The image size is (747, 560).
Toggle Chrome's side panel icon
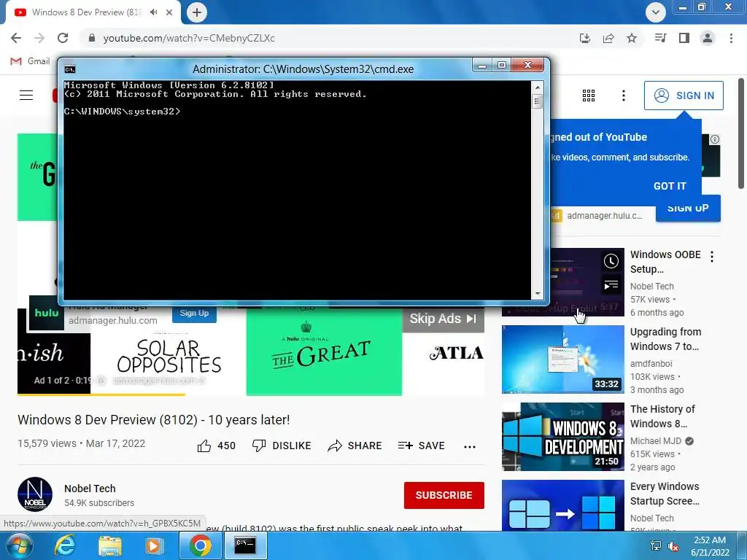[x=684, y=38]
